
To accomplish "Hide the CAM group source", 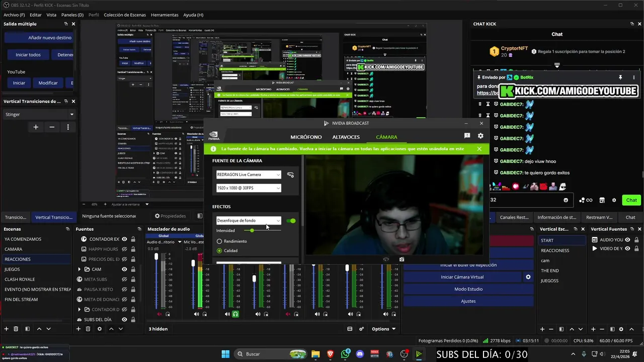I will point(124,269).
